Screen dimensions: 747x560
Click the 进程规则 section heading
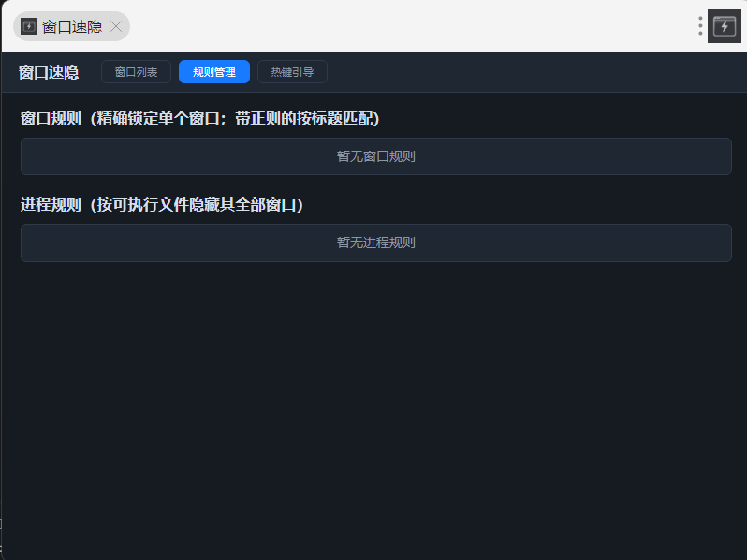[x=162, y=204]
